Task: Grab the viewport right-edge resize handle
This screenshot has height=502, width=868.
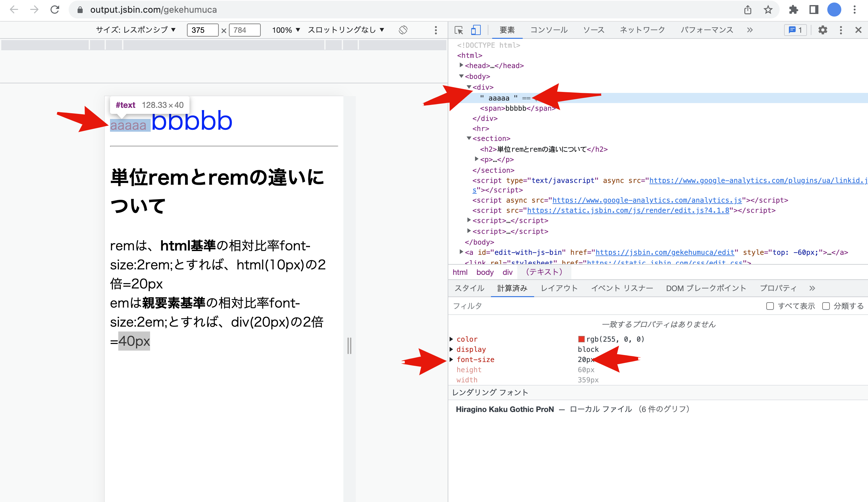Action: coord(349,345)
